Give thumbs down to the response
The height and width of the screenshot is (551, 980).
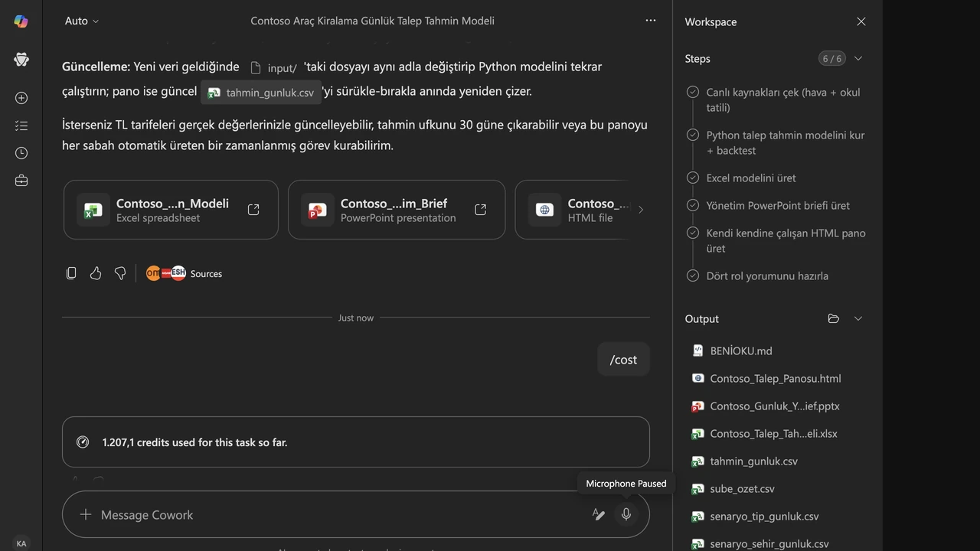point(120,273)
